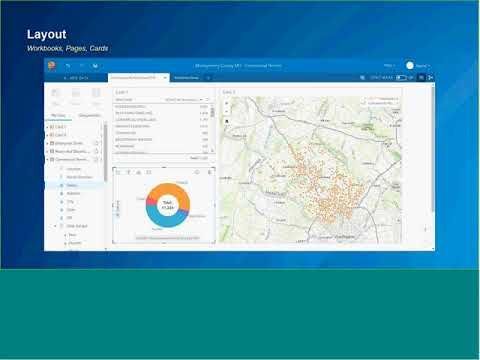
Task: Collapse the date field subfields arrow
Action: tap(55, 226)
